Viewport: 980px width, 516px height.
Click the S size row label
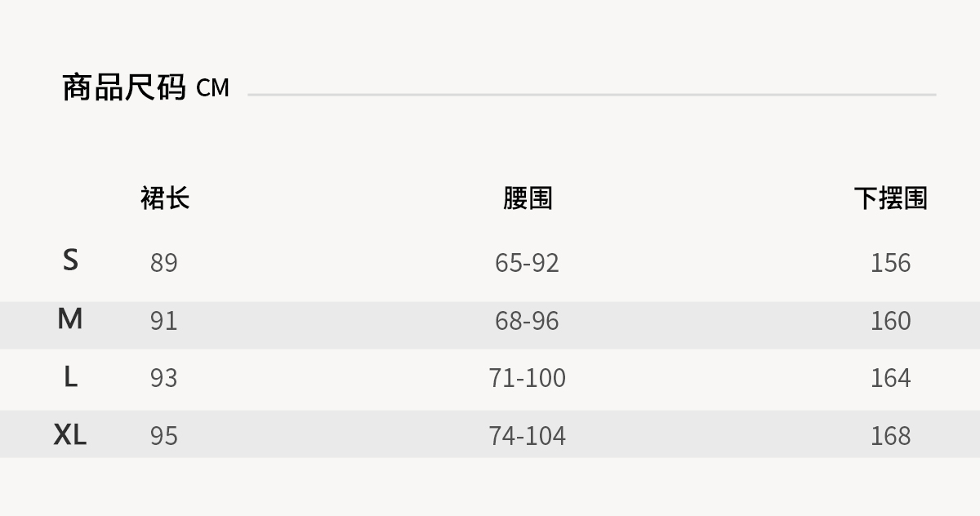click(x=70, y=260)
